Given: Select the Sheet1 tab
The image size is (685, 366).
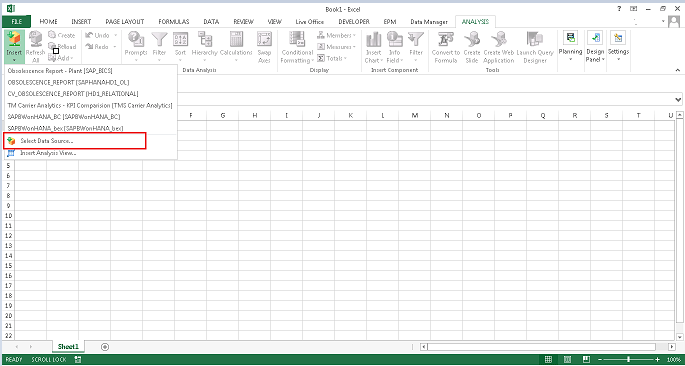Looking at the screenshot, I should pyautogui.click(x=68, y=347).
